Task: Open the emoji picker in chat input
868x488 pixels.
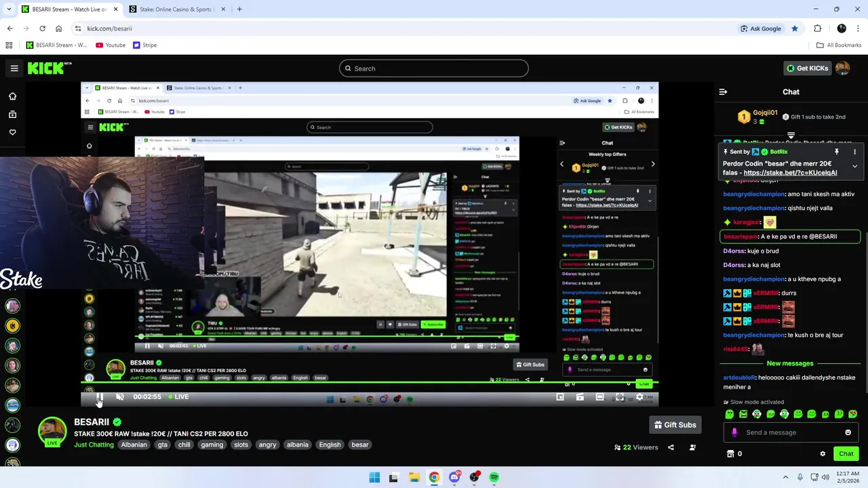Action: [848, 432]
